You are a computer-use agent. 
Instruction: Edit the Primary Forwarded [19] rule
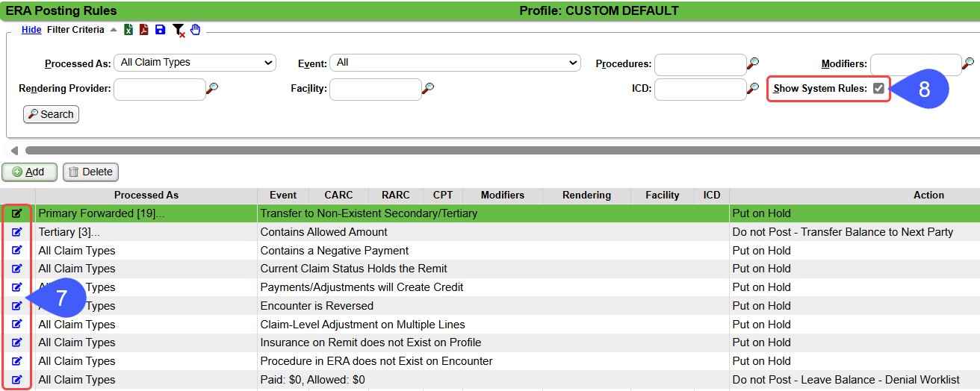pyautogui.click(x=17, y=213)
